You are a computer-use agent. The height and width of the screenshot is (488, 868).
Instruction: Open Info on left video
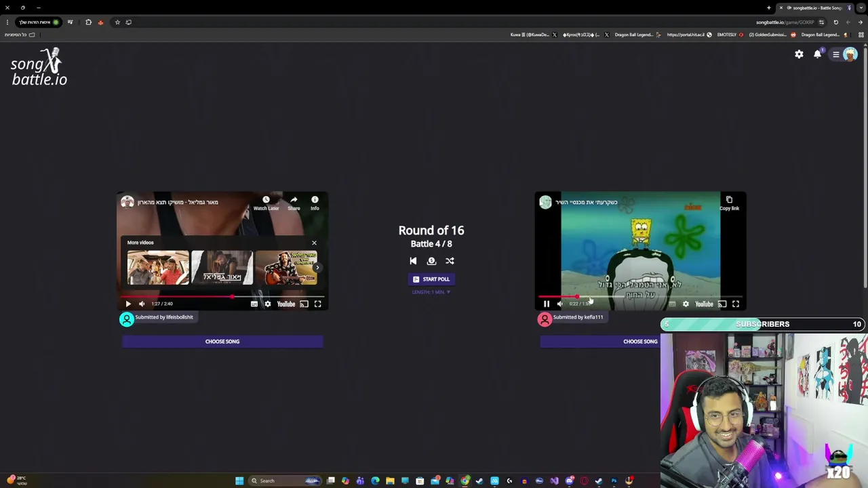coord(315,203)
